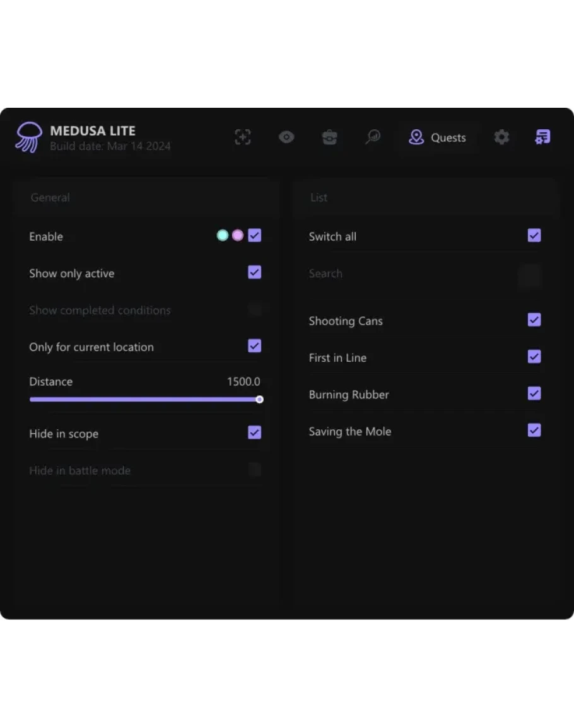Open the crosshair target tab icon
The height and width of the screenshot is (728, 574).
tap(243, 137)
